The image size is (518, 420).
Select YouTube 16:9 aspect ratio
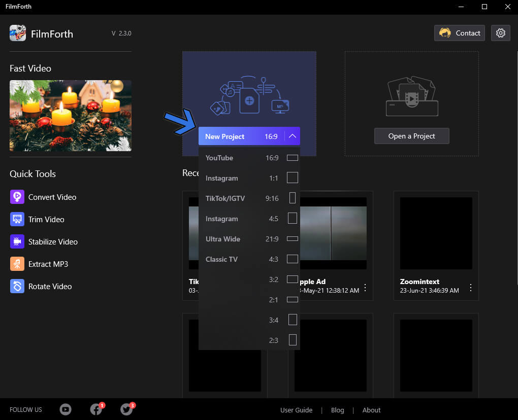pyautogui.click(x=249, y=158)
